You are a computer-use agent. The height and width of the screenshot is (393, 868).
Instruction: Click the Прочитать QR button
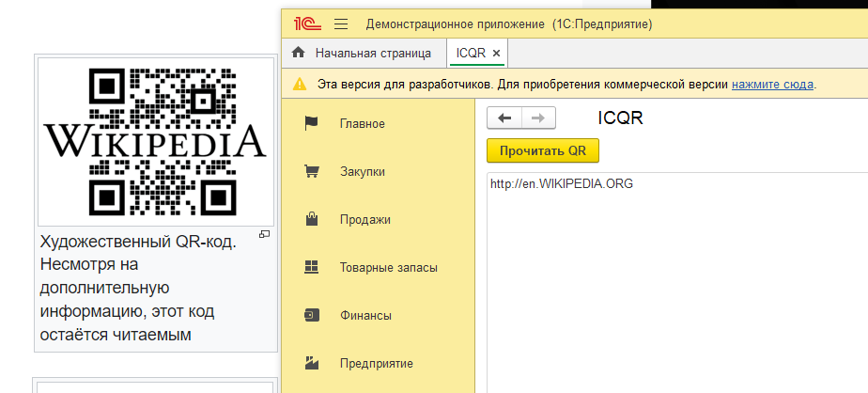pyautogui.click(x=543, y=150)
